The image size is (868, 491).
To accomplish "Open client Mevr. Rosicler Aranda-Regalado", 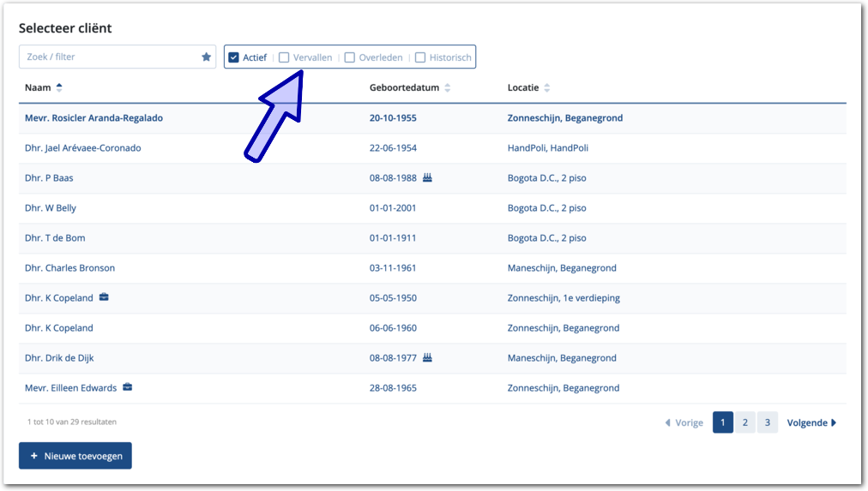I will 94,118.
